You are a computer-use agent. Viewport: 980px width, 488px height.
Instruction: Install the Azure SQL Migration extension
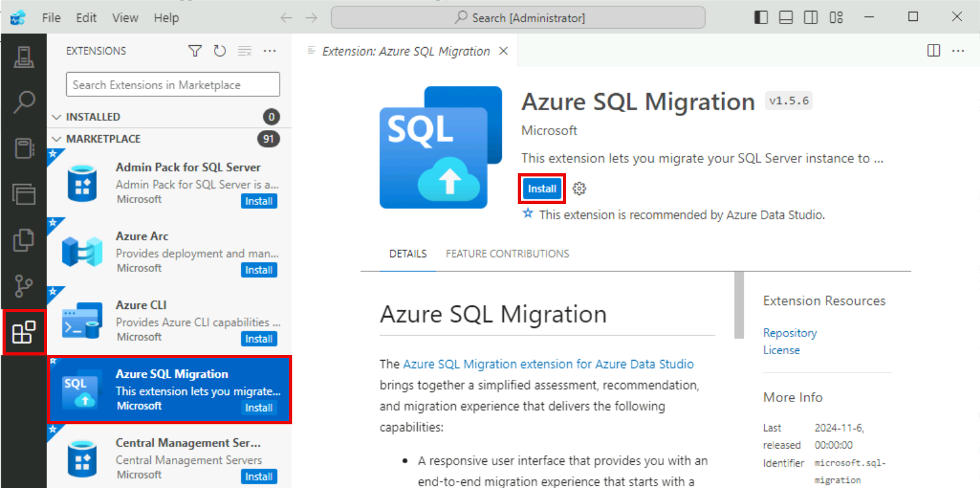pos(542,189)
